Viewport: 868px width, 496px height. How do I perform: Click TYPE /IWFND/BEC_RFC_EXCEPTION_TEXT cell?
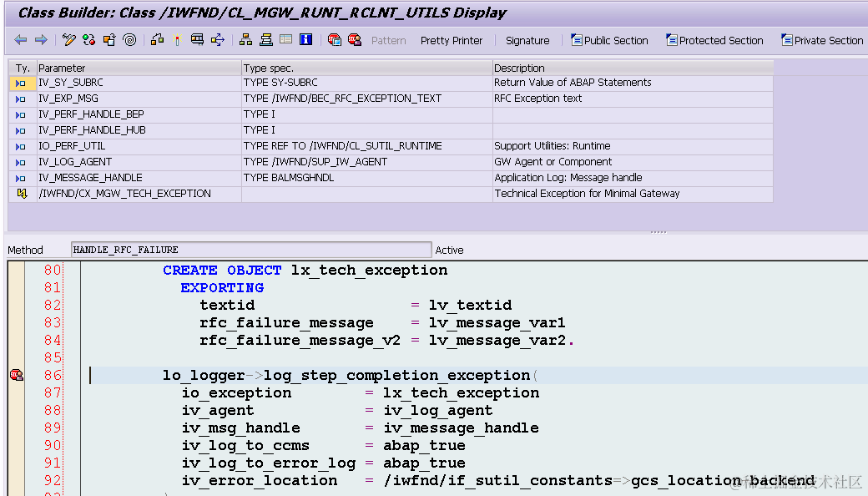(x=367, y=99)
